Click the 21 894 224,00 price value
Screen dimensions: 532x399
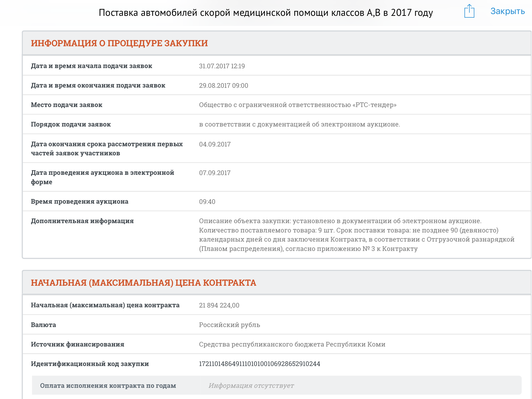tap(219, 305)
